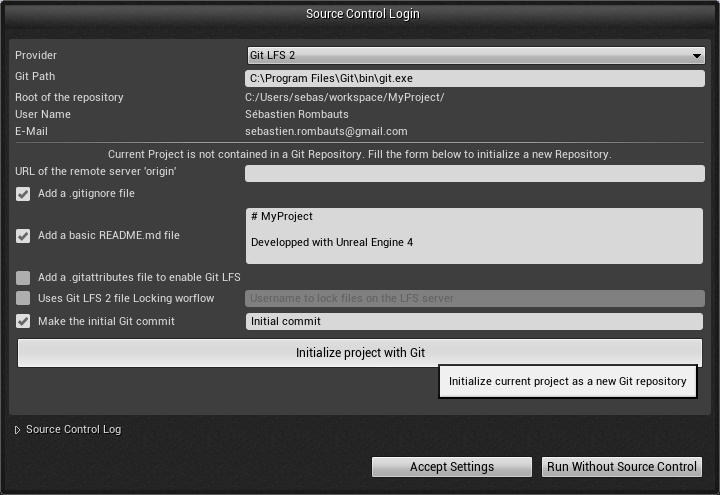The image size is (720, 495).
Task: Click the remote server 'origin' URL field
Action: coord(474,174)
